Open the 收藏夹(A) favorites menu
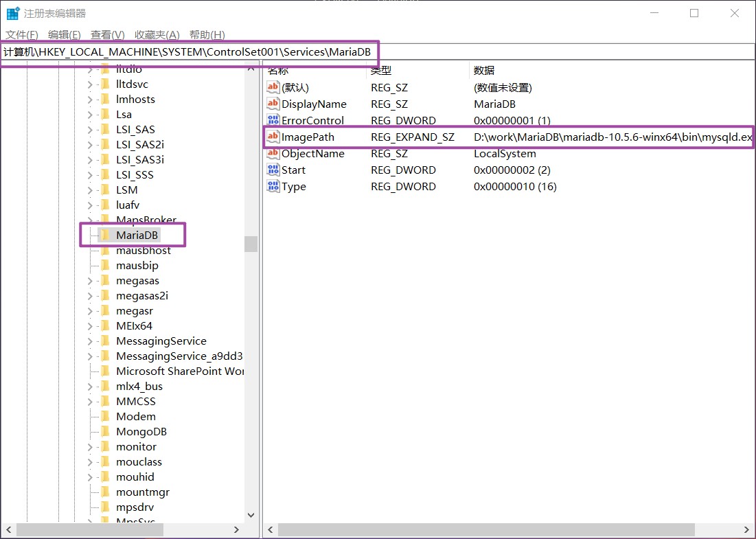The height and width of the screenshot is (539, 756). [157, 35]
